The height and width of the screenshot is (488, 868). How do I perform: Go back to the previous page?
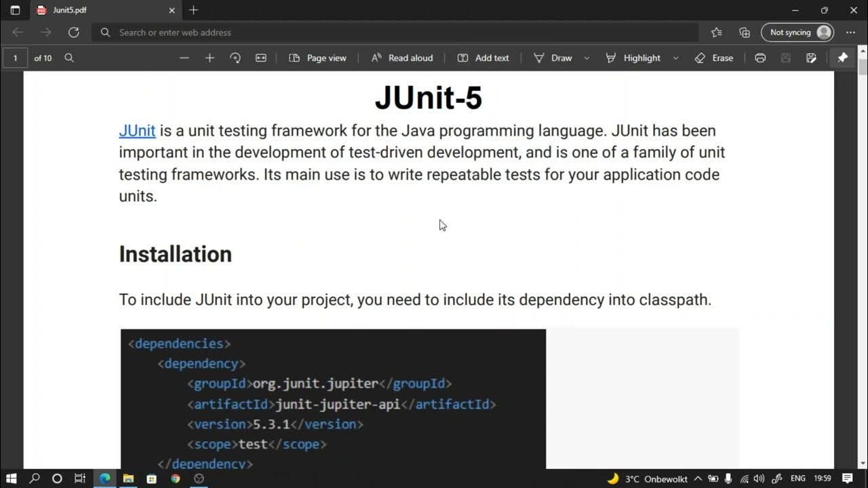tap(18, 32)
